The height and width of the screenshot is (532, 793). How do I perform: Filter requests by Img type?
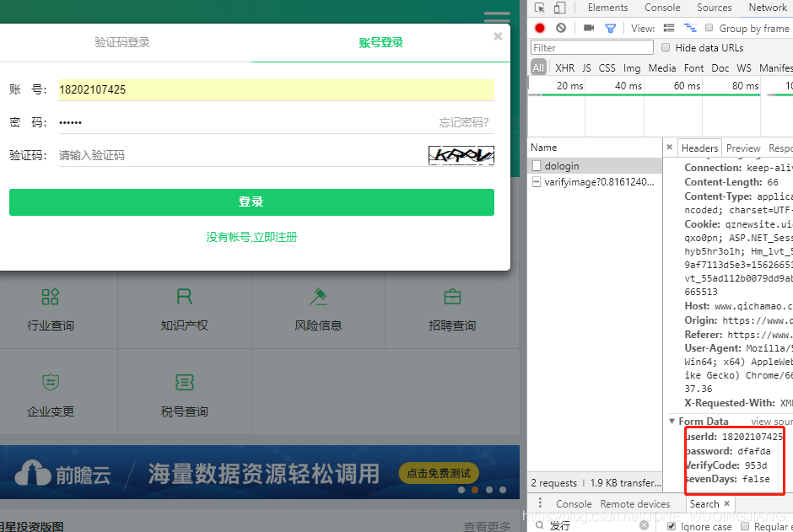[632, 67]
